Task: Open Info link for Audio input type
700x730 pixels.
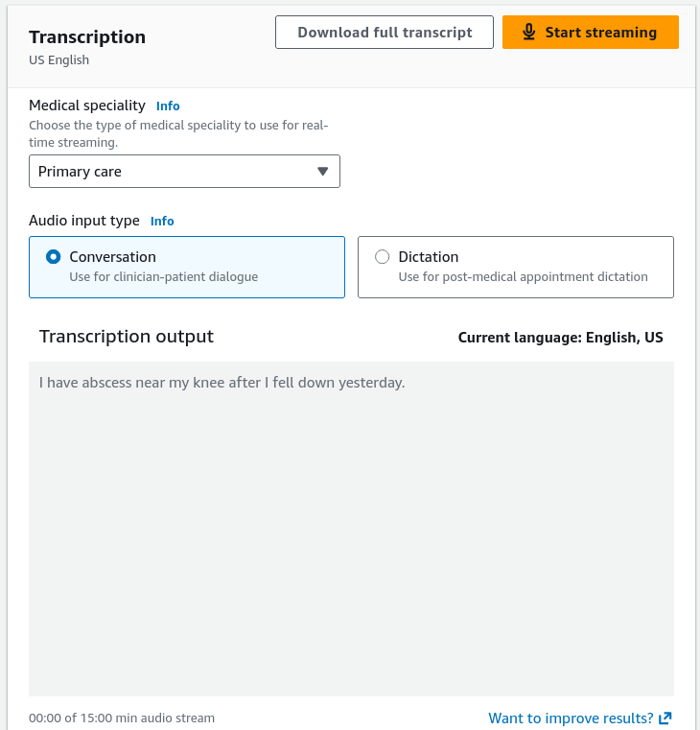Action: coord(162,222)
